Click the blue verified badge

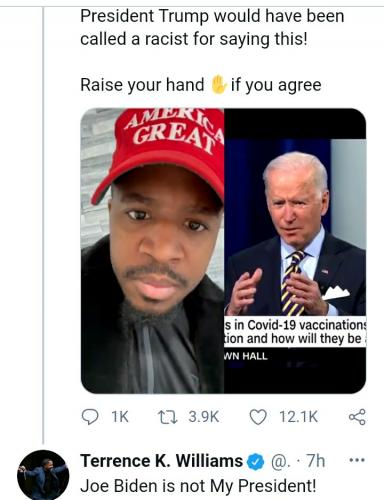tap(255, 462)
